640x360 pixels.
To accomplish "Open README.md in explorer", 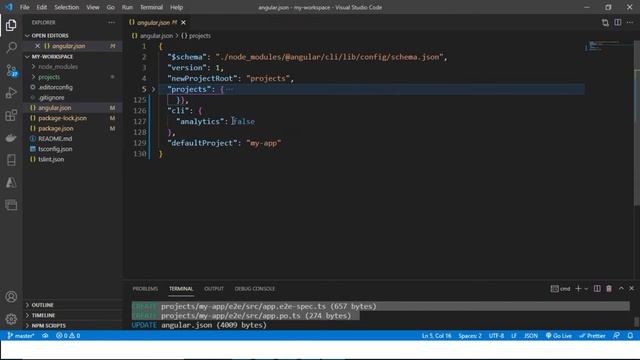I will pyautogui.click(x=55, y=138).
